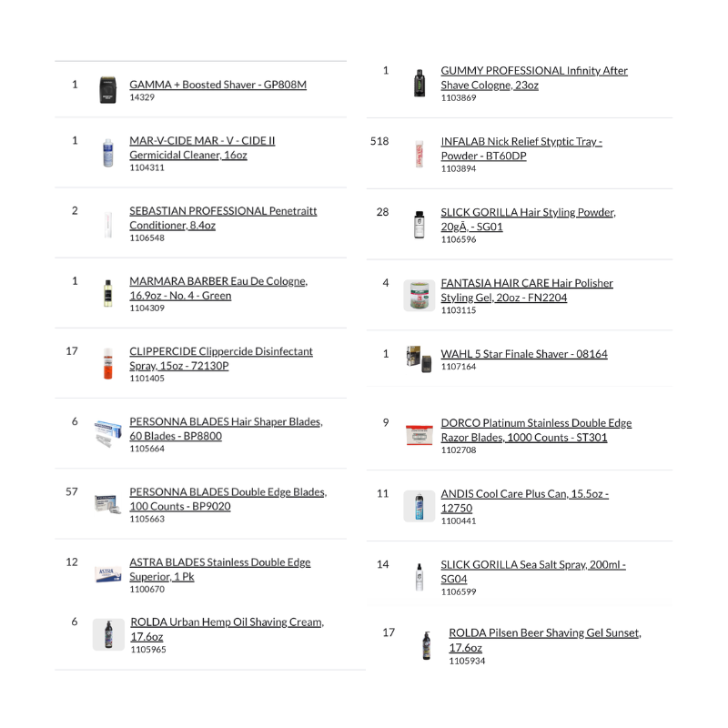This screenshot has height=728, width=728.
Task: Open GAMMA + Boosted Shaver - GP808M link
Action: coord(217,85)
